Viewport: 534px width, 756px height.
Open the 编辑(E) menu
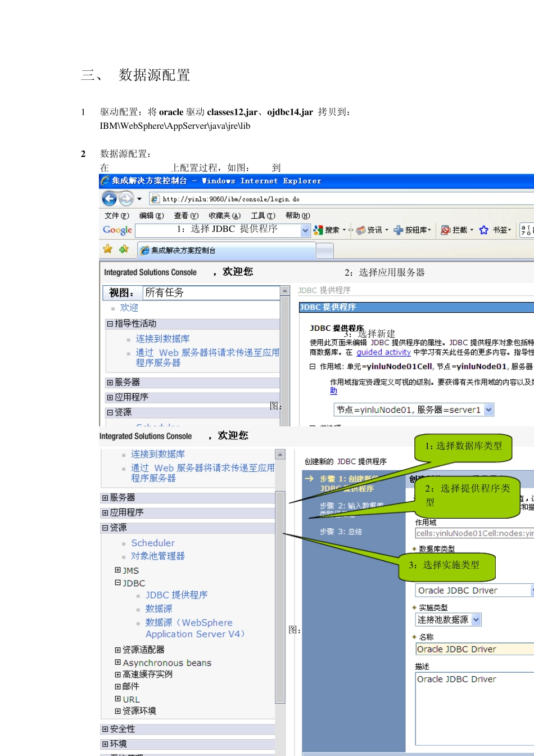(151, 215)
